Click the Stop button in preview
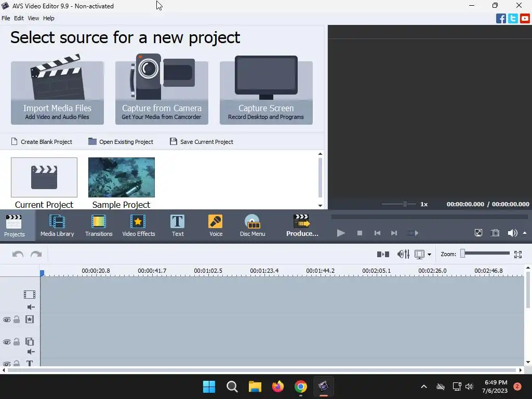This screenshot has width=532, height=399. pyautogui.click(x=360, y=233)
